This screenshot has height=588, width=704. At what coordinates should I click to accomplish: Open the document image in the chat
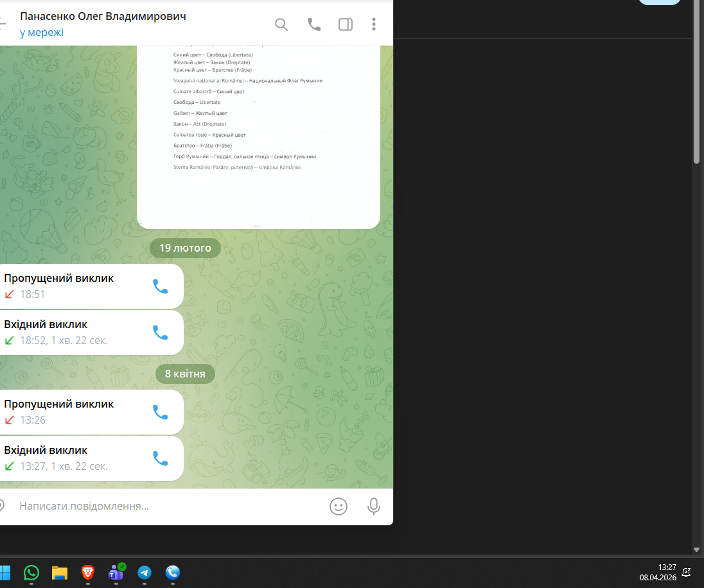click(x=258, y=137)
